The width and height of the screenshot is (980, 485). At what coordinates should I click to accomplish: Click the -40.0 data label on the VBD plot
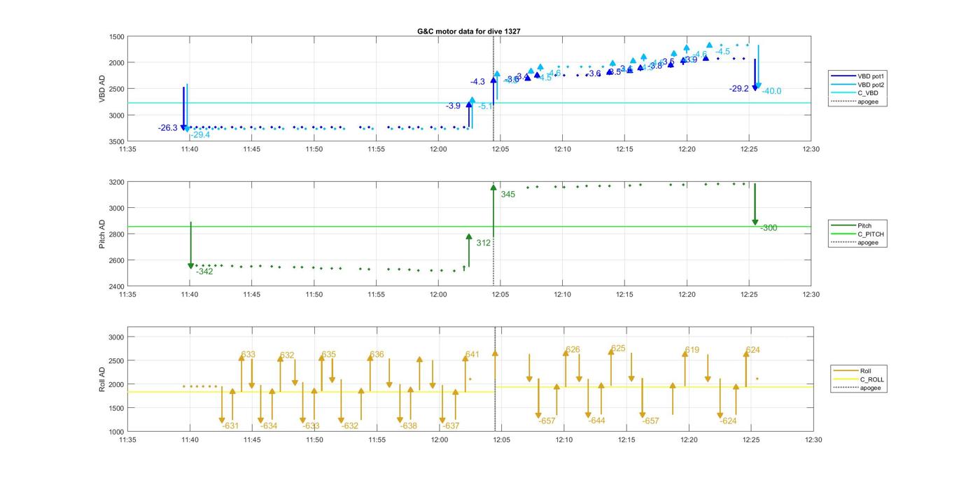click(x=771, y=91)
